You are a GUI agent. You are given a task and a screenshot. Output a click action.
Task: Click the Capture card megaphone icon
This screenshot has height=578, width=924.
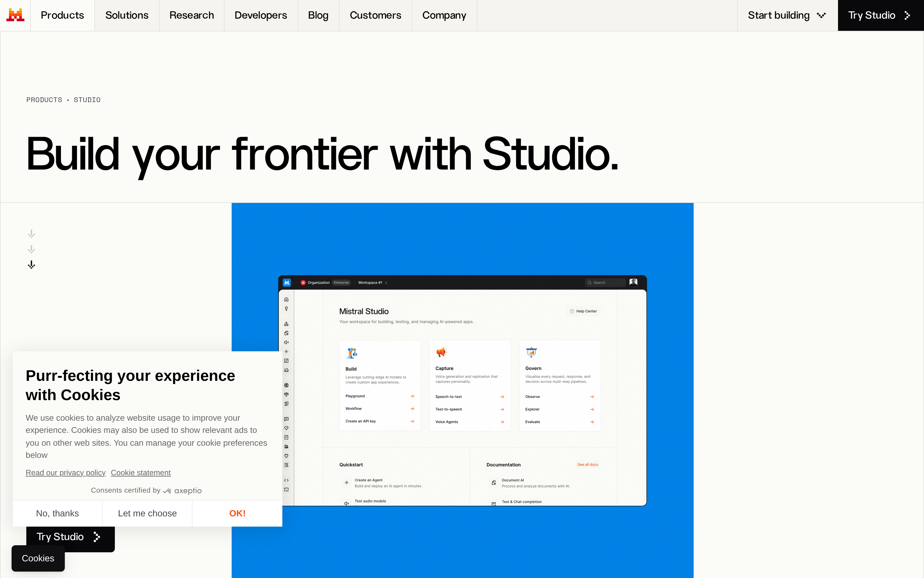click(x=441, y=352)
